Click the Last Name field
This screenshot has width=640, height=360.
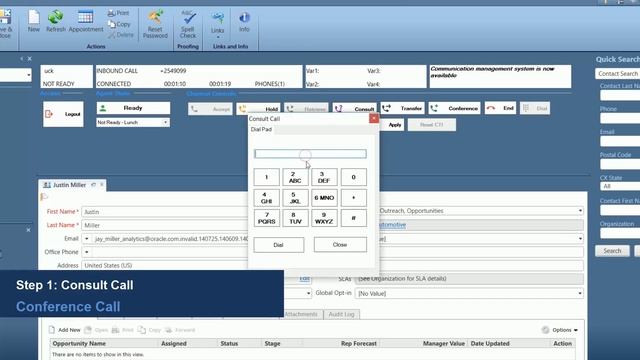click(x=165, y=225)
